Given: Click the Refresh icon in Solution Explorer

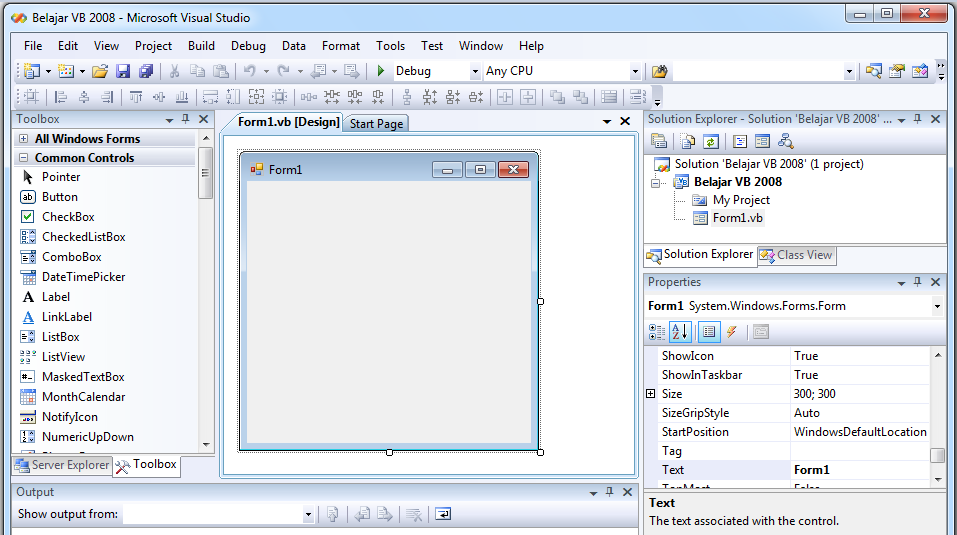Looking at the screenshot, I should point(711,142).
